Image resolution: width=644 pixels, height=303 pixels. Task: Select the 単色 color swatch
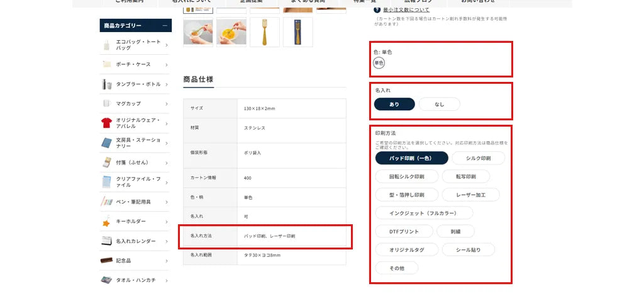[379, 63]
